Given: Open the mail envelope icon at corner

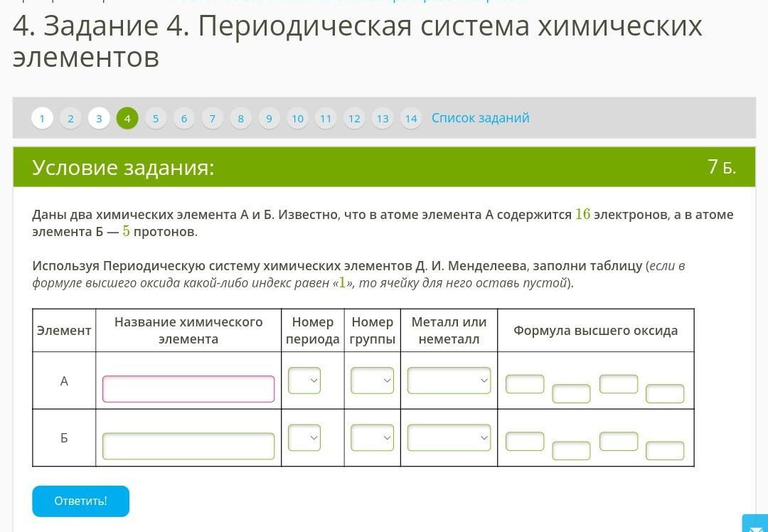Looking at the screenshot, I should coord(754,524).
